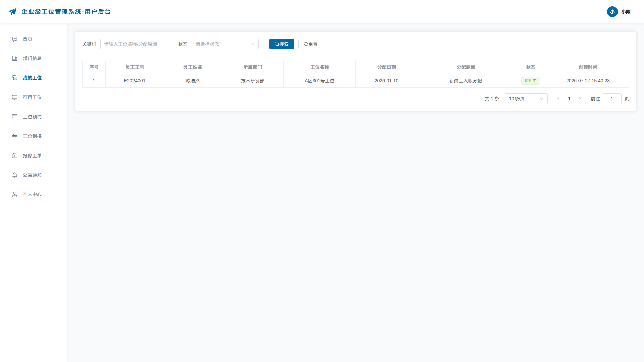The height and width of the screenshot is (362, 644).
Task: Click the 所属部门 column header
Action: [252, 67]
